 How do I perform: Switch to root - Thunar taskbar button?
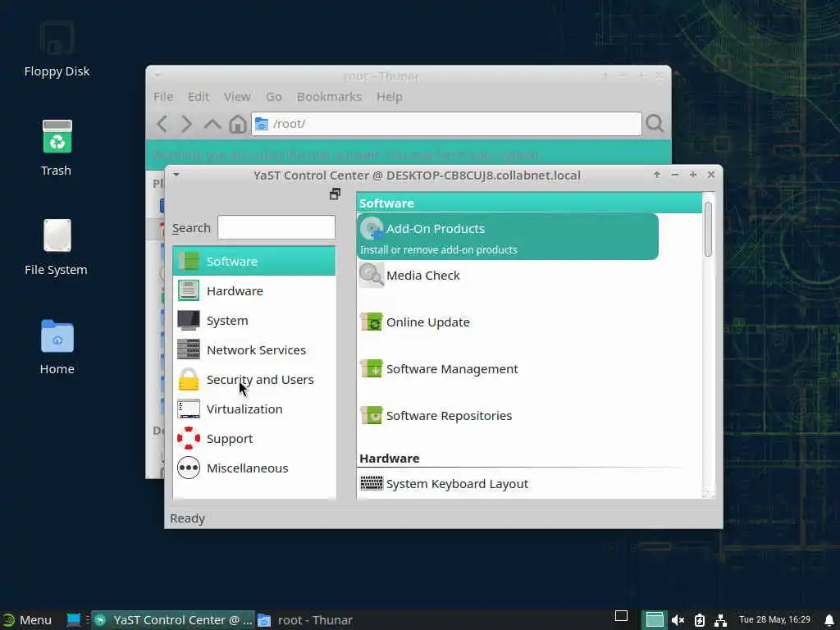coord(305,620)
